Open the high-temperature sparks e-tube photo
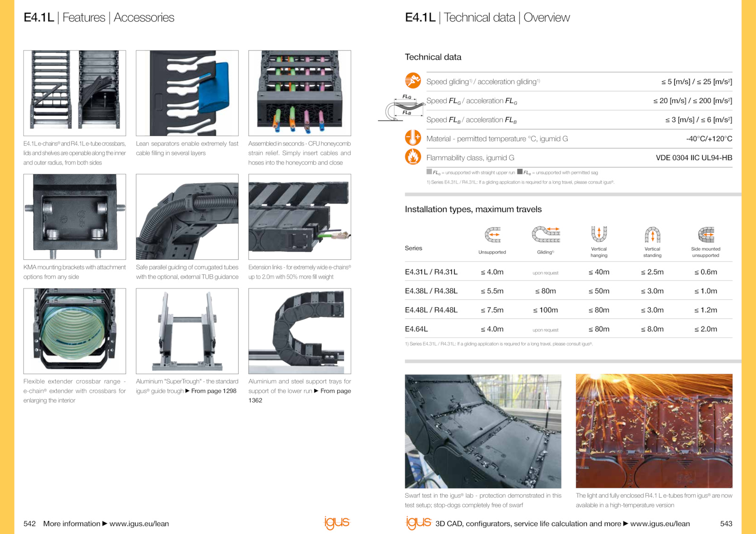Screen dimensions: 756x534 (x=654, y=431)
